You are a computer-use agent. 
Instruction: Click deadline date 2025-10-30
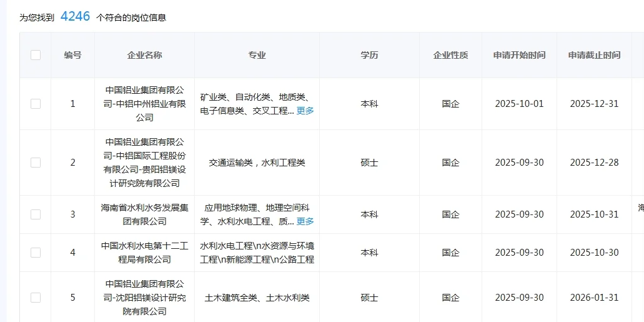(594, 253)
